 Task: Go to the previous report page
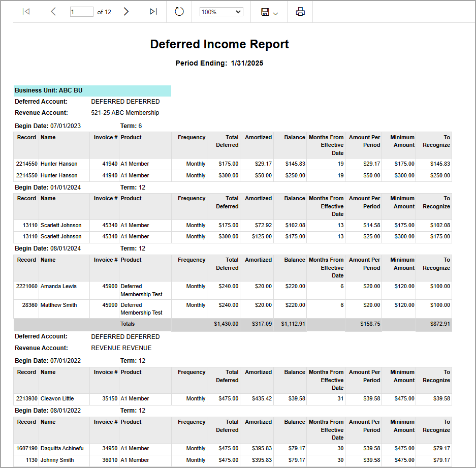53,12
